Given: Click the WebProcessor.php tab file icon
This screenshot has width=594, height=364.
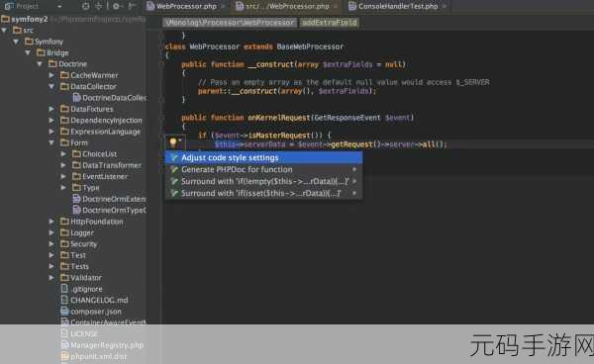Looking at the screenshot, I should (150, 7).
